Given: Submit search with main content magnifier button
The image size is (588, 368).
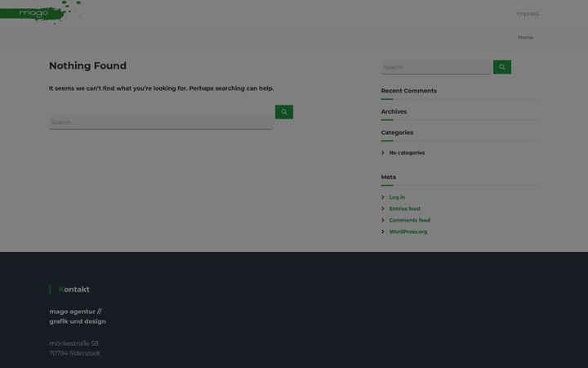Looking at the screenshot, I should pyautogui.click(x=284, y=112).
